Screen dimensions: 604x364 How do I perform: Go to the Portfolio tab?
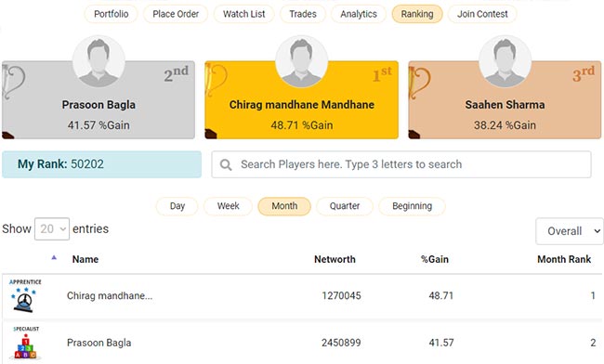[x=111, y=14]
